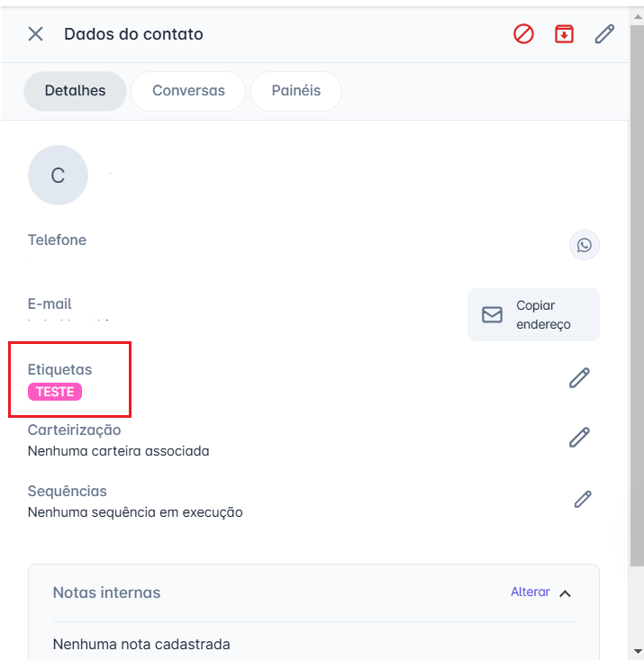Edit Sequências using its pencil icon
The height and width of the screenshot is (660, 644).
583,499
